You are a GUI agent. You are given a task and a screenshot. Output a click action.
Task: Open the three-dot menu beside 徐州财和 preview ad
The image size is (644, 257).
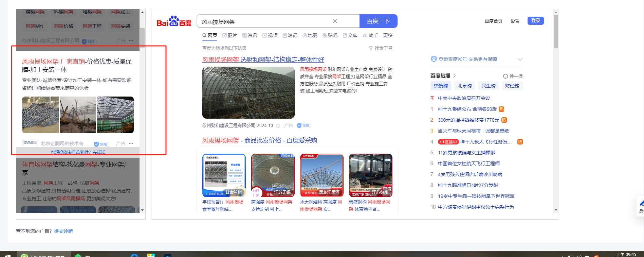pyautogui.click(x=131, y=40)
